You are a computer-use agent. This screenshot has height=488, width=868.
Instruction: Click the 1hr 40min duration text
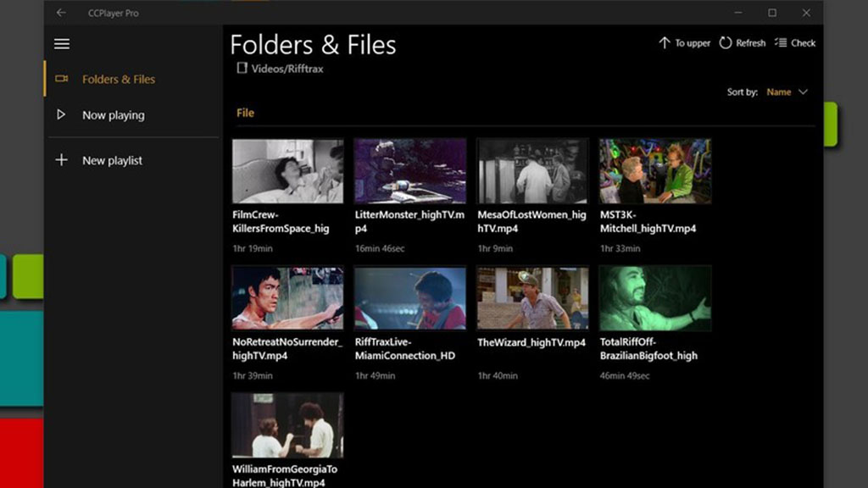498,375
